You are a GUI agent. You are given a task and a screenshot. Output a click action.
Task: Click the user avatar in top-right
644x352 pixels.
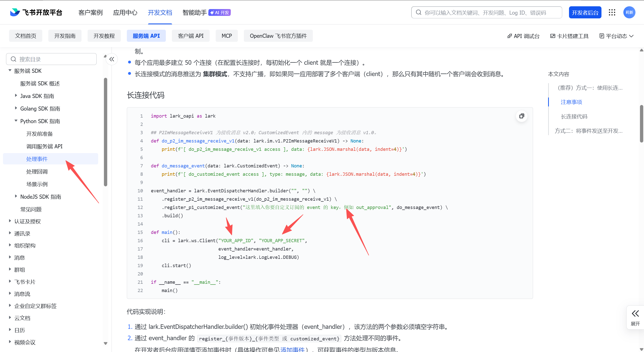tap(629, 12)
